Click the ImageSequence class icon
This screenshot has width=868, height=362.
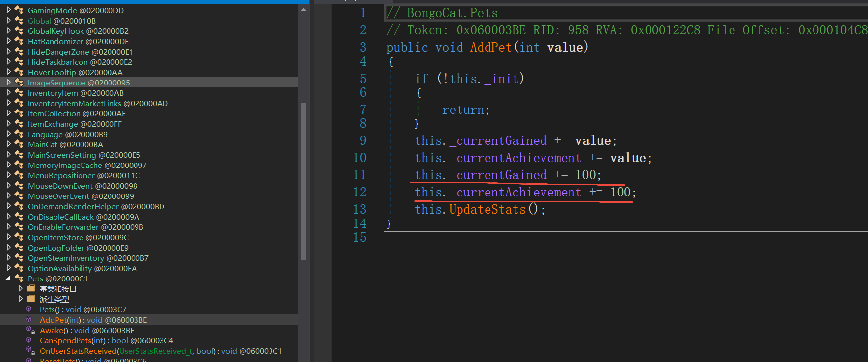click(19, 83)
